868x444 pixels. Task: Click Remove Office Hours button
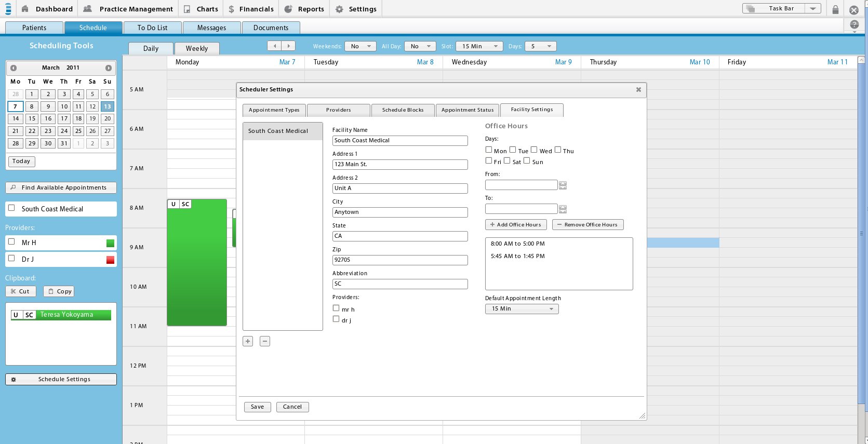tap(588, 225)
